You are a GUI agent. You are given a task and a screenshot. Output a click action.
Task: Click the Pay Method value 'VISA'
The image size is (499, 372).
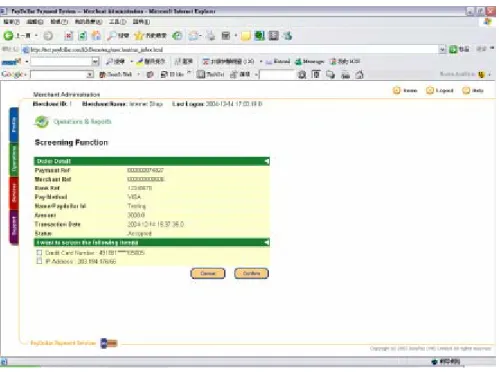coord(134,197)
